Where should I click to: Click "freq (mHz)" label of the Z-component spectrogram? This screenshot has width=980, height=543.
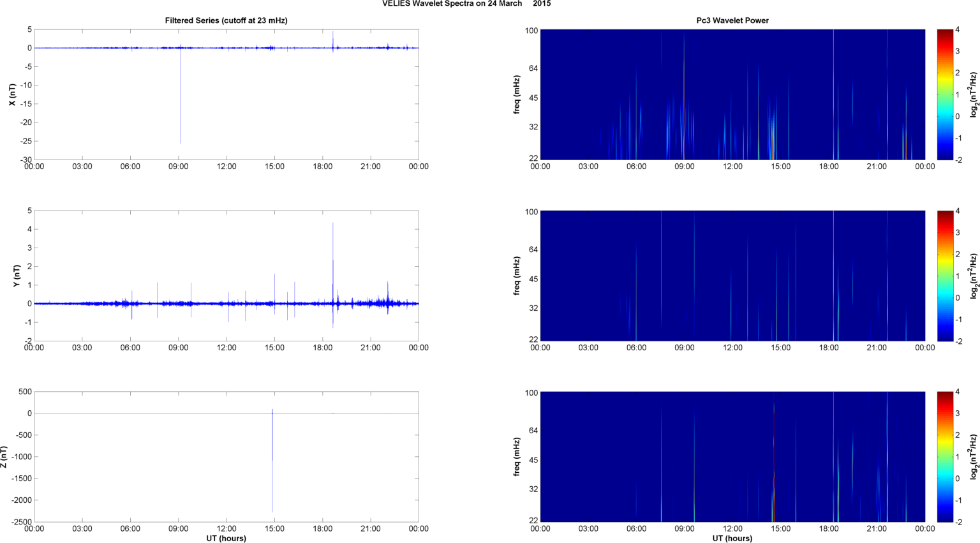[517, 457]
